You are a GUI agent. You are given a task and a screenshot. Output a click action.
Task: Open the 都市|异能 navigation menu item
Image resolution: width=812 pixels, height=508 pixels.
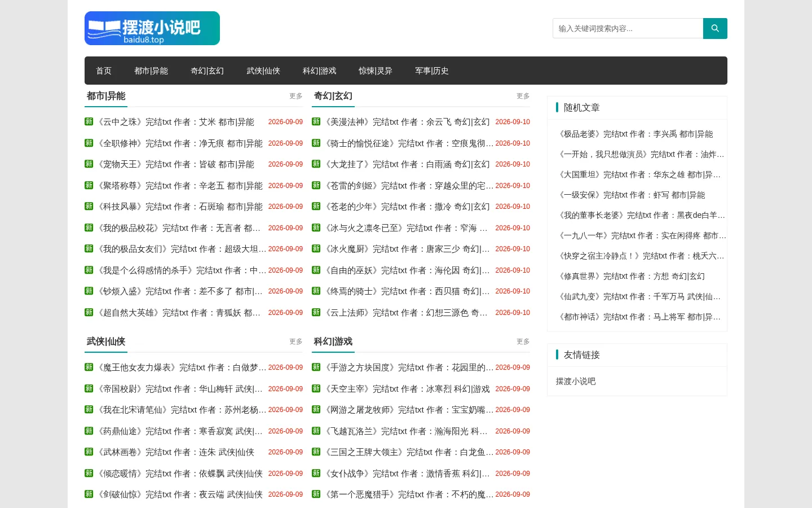[151, 71]
